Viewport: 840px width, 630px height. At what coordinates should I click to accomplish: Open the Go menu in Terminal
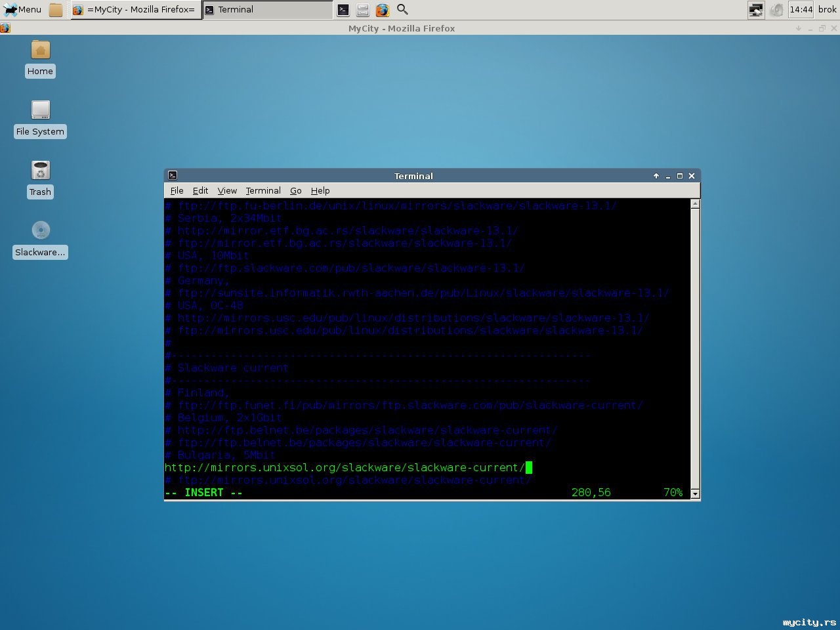296,190
